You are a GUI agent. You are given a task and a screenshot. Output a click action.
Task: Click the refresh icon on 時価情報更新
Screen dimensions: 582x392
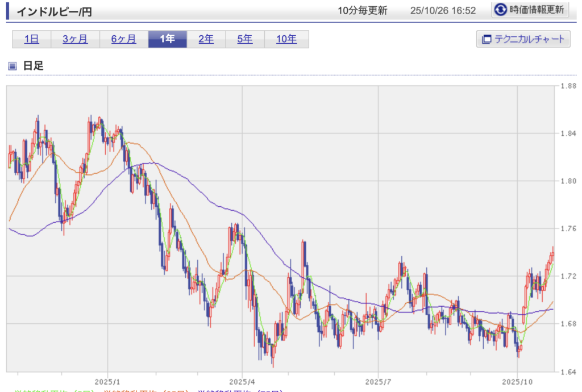tap(501, 10)
